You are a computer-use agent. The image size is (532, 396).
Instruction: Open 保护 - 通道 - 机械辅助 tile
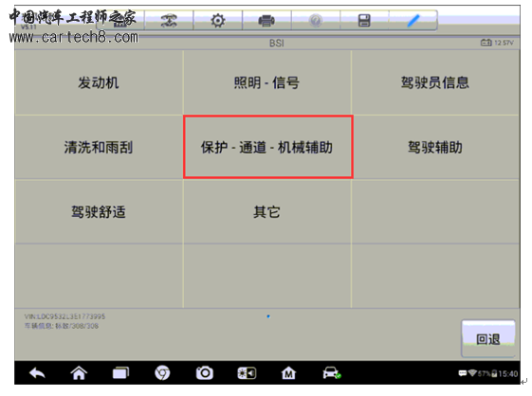268,147
